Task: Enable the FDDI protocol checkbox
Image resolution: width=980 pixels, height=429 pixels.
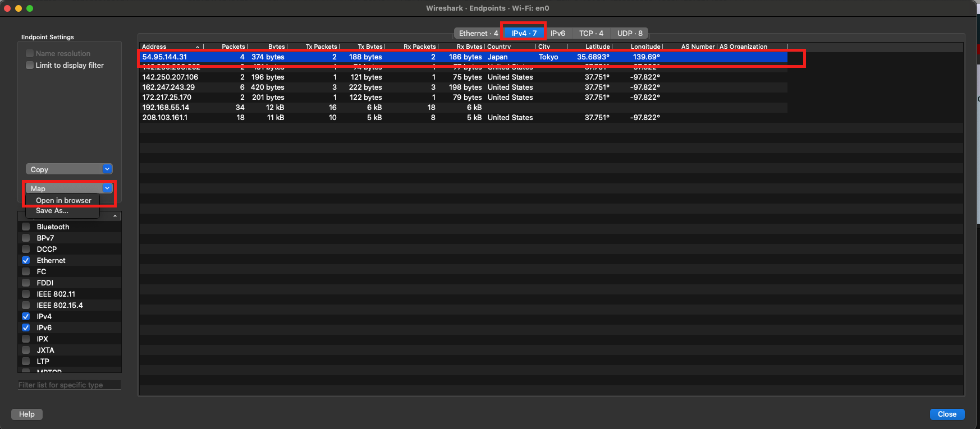Action: tap(26, 283)
